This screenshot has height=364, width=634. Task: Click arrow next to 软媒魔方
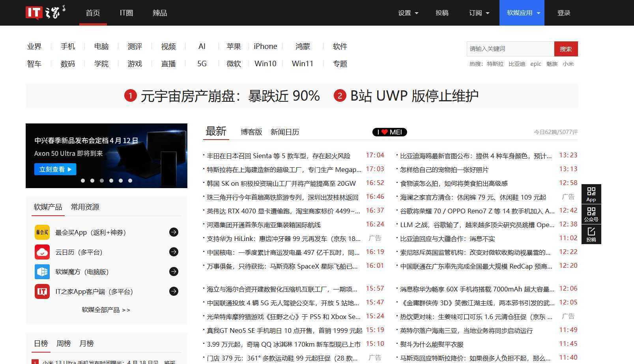174,272
